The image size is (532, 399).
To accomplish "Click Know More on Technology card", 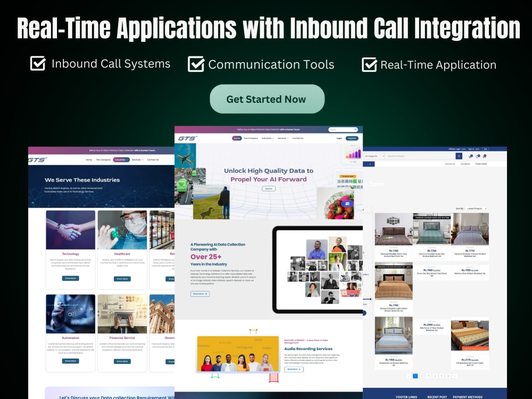I will 71,278.
